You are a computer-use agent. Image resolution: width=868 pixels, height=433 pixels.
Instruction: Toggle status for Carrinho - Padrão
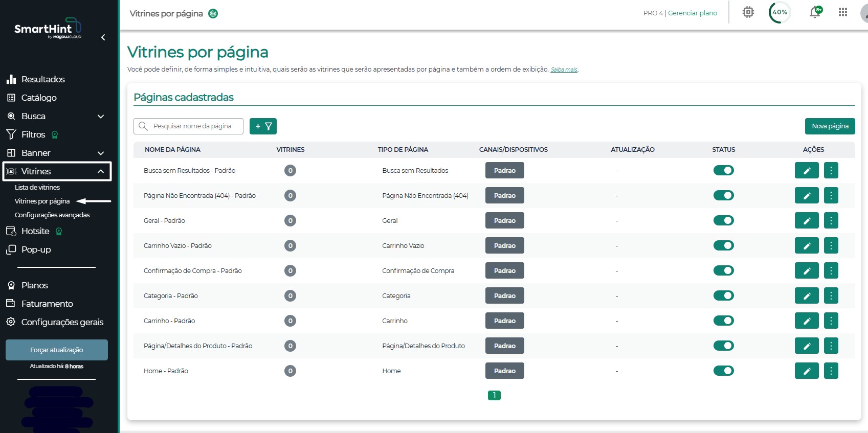click(x=723, y=321)
